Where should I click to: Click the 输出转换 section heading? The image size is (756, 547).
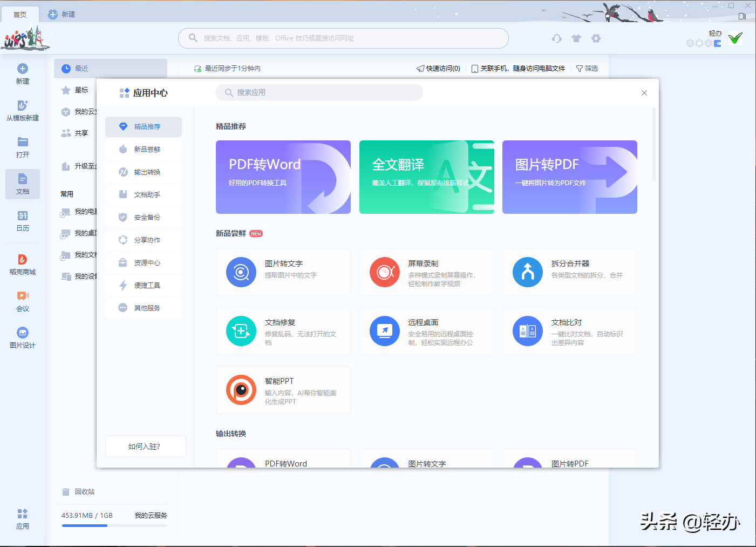click(231, 434)
